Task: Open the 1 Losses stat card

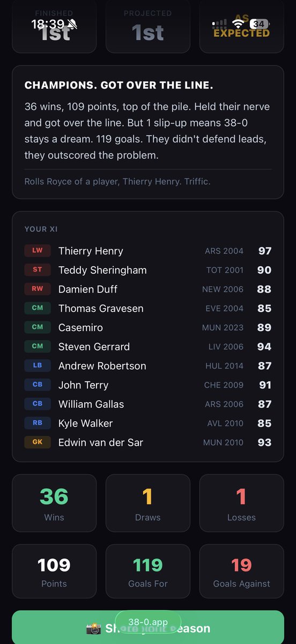Action: [242, 502]
